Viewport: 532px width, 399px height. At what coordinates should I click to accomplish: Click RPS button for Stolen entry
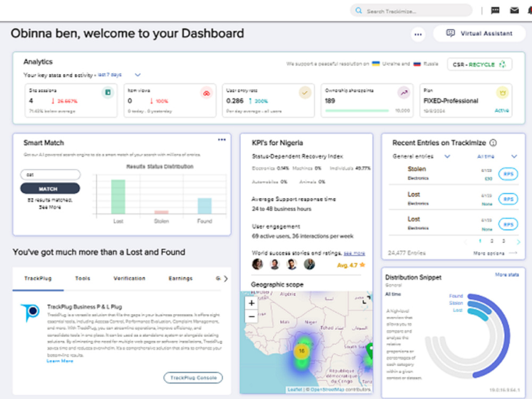pyautogui.click(x=508, y=174)
